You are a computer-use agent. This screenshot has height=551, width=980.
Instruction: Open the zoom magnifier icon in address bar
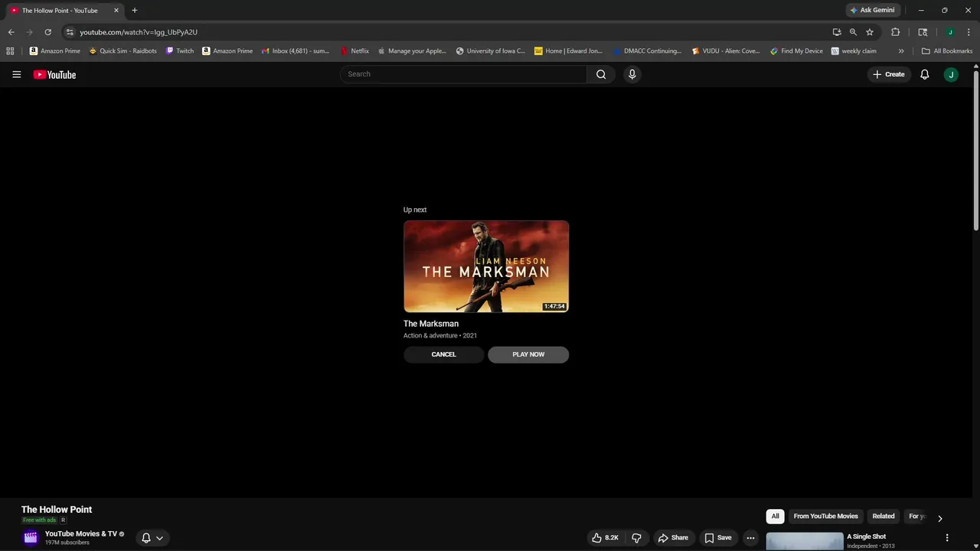(x=853, y=32)
